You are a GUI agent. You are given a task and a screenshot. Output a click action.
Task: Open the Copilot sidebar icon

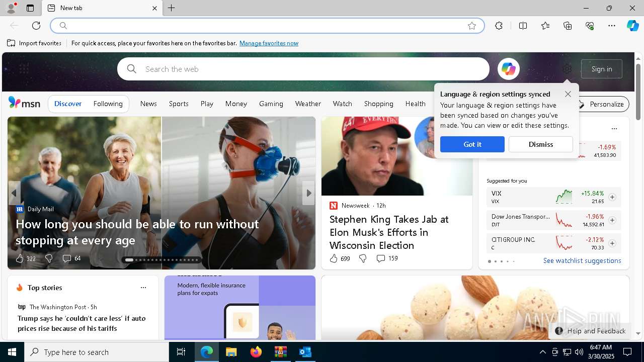point(632,26)
